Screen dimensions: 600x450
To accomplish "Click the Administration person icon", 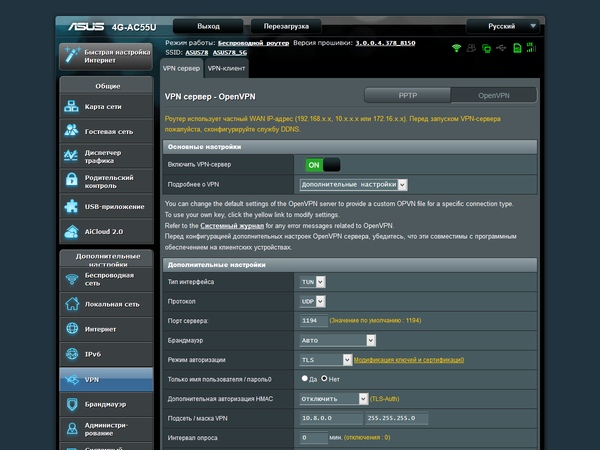I will 72,429.
